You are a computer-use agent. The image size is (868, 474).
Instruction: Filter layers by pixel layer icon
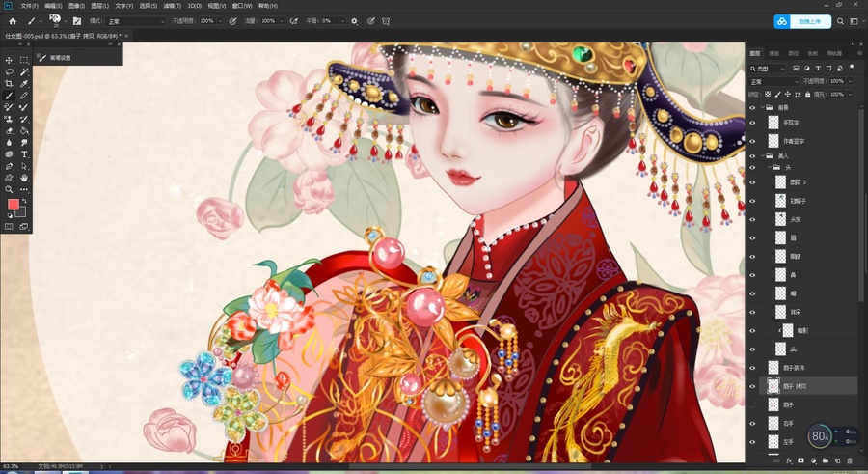click(x=796, y=69)
